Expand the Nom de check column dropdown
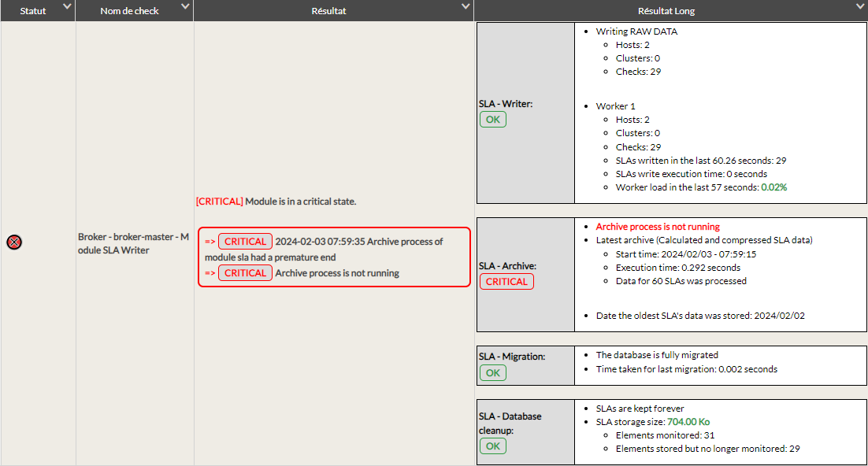The height and width of the screenshot is (466, 868). pos(184,7)
